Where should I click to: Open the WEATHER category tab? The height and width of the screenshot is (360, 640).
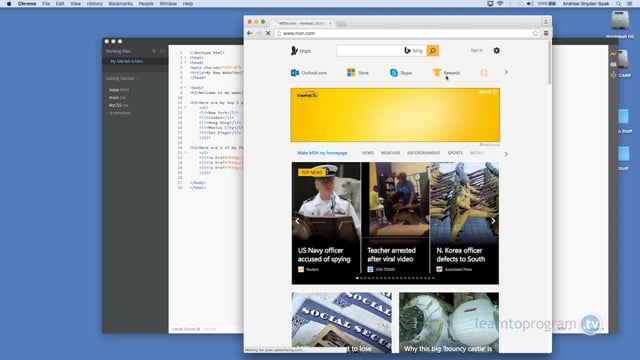(x=390, y=153)
